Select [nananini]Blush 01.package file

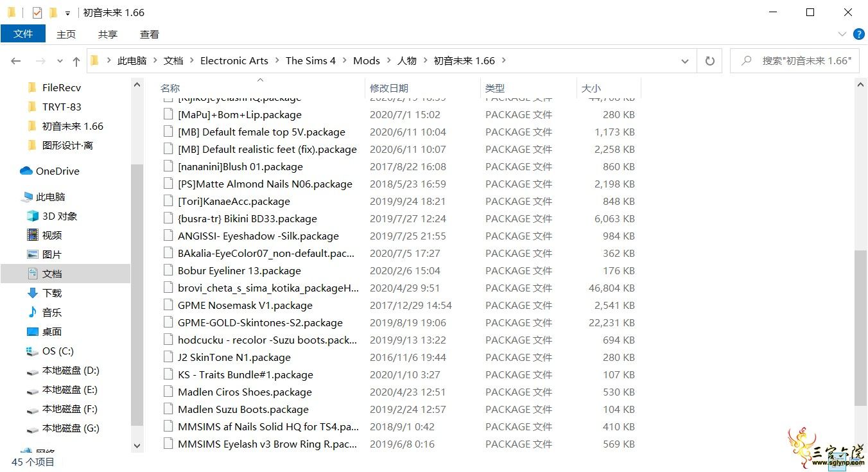pyautogui.click(x=240, y=166)
